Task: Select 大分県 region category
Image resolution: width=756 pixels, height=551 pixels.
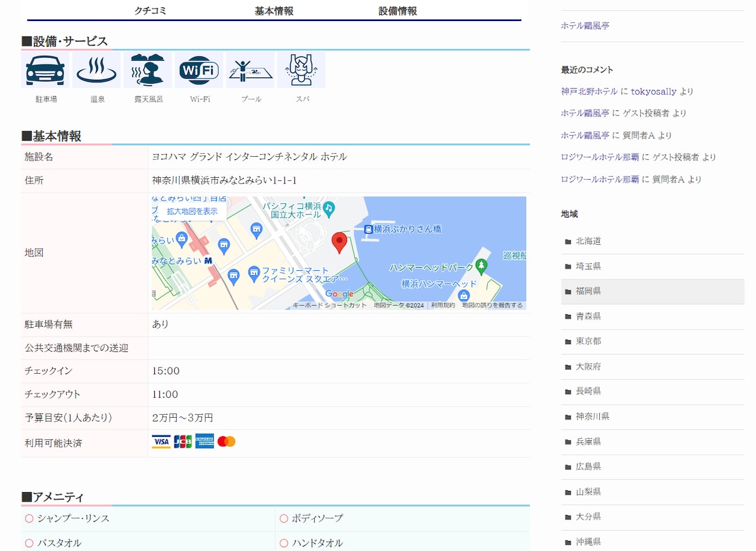Action: (588, 517)
